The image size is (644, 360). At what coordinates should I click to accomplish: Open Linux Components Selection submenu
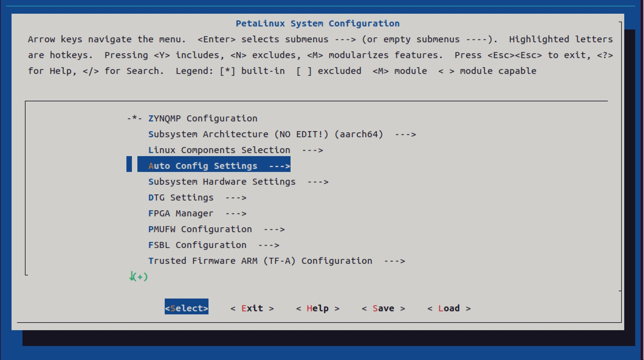(x=236, y=150)
